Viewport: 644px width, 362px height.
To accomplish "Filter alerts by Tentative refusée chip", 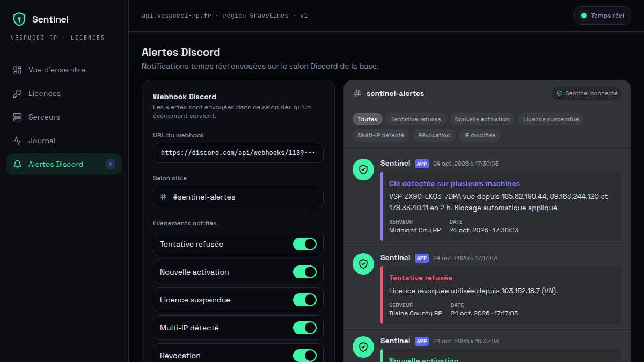I will (x=416, y=119).
